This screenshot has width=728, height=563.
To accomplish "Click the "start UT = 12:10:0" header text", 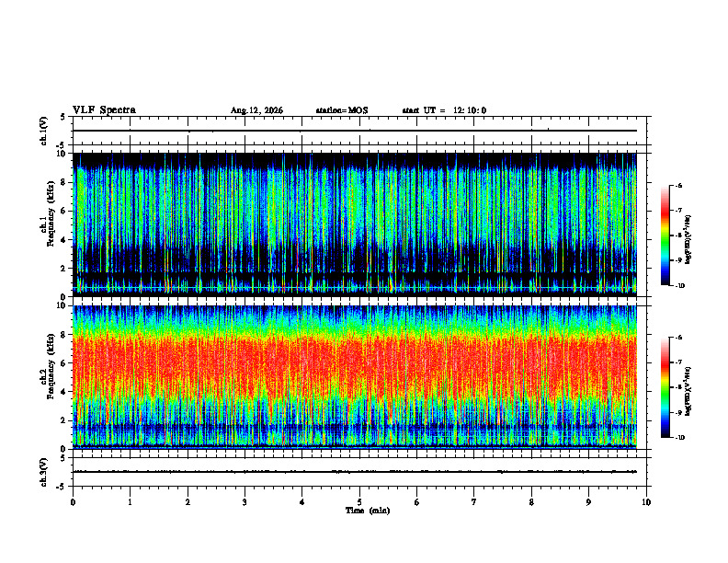I will tap(444, 110).
